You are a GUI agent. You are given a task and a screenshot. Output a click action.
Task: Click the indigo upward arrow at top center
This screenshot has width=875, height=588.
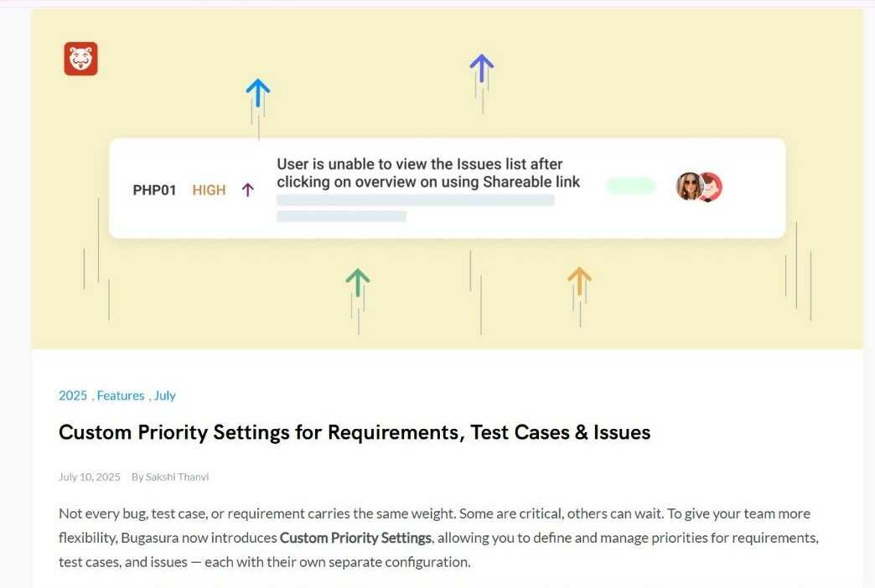pyautogui.click(x=481, y=66)
